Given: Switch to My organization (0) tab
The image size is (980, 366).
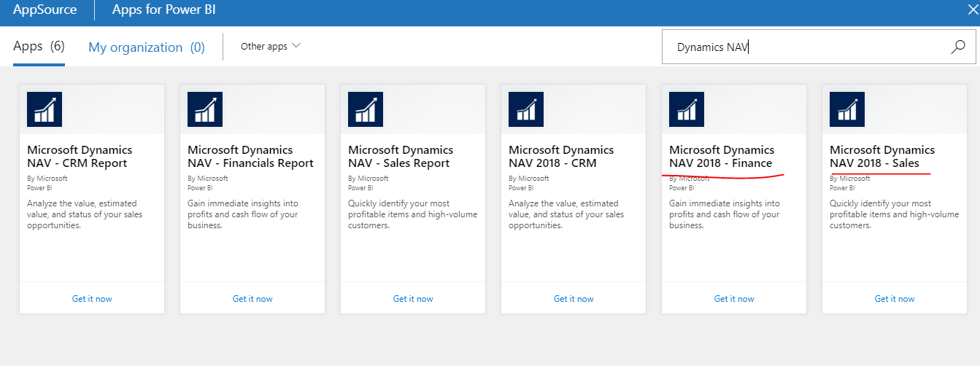Looking at the screenshot, I should 147,47.
